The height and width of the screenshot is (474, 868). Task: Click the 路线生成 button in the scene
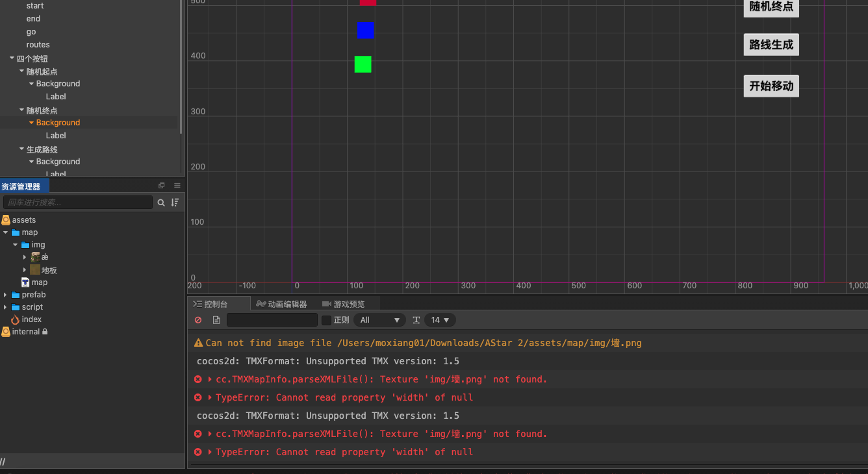[771, 45]
